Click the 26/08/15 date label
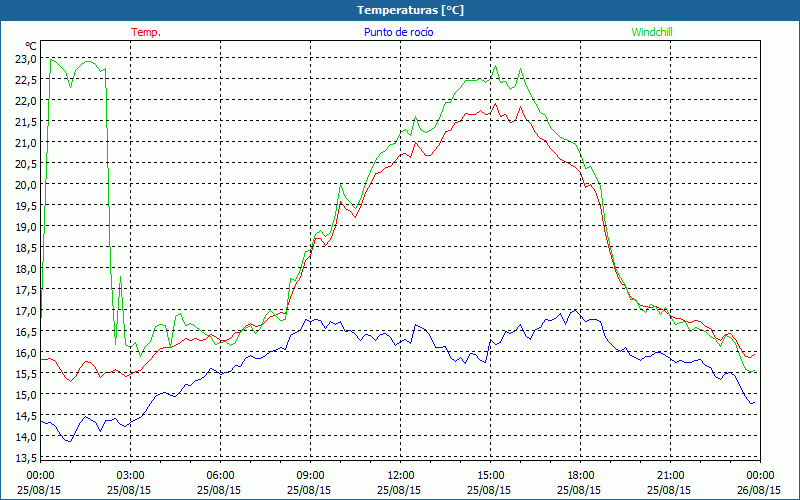The width and height of the screenshot is (800, 500). point(759,490)
